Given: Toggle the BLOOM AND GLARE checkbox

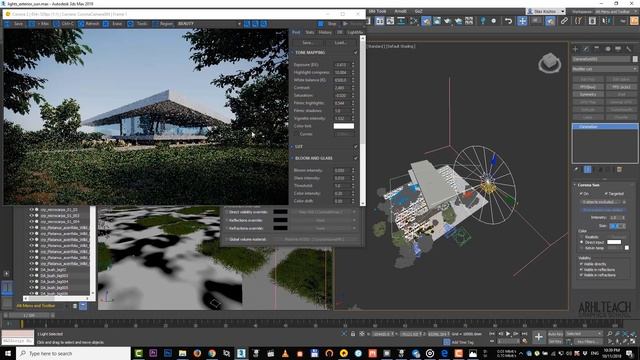Looking at the screenshot, I should (x=356, y=158).
